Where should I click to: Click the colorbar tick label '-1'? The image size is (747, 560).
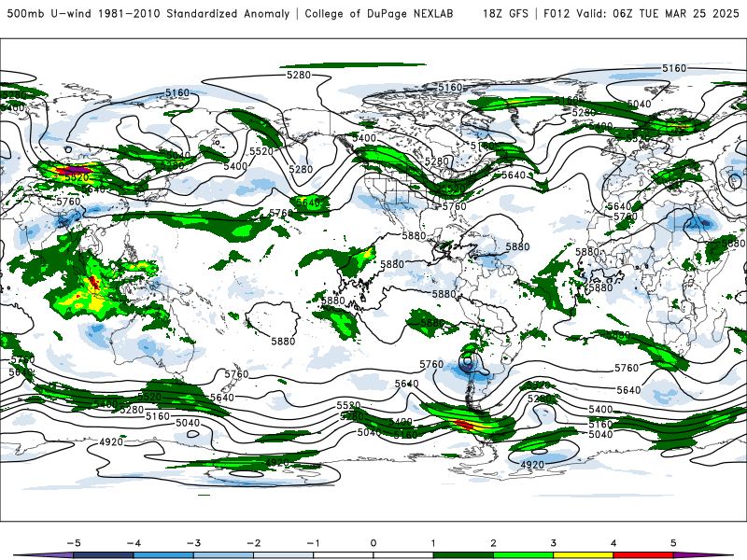[313, 543]
